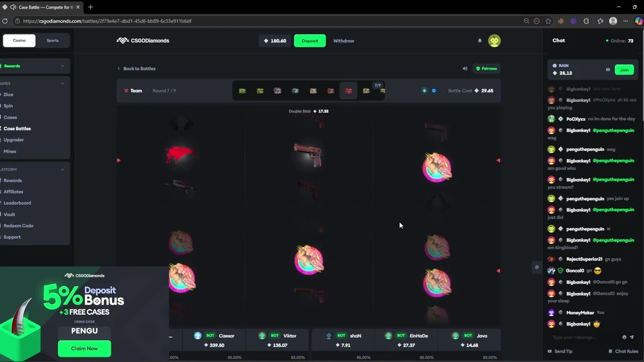Reload the page
This screenshot has width=644, height=362.
click(5, 21)
